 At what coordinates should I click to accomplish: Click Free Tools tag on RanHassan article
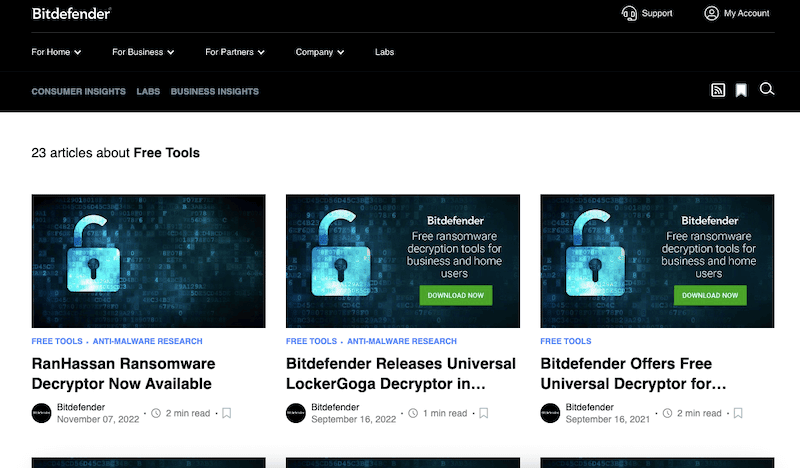[57, 341]
